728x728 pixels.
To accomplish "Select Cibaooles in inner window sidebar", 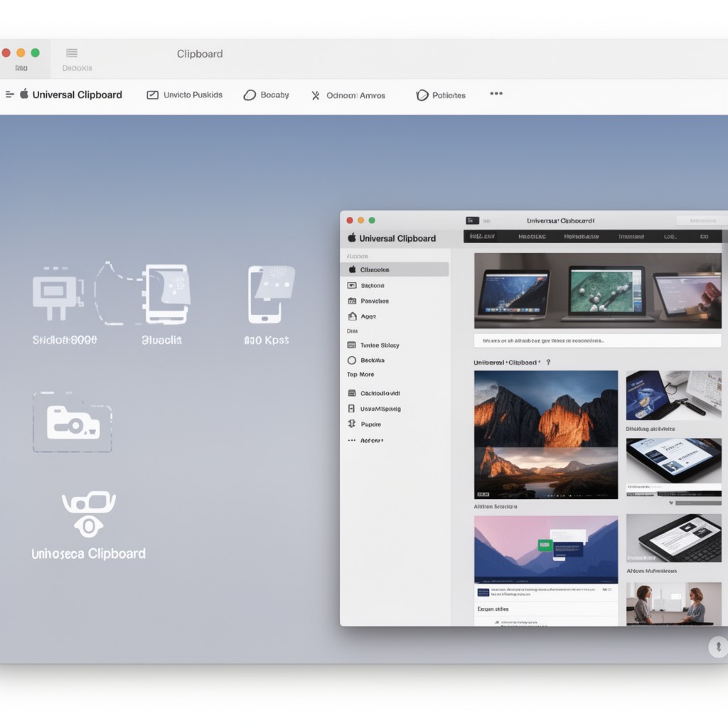I will pos(395,269).
